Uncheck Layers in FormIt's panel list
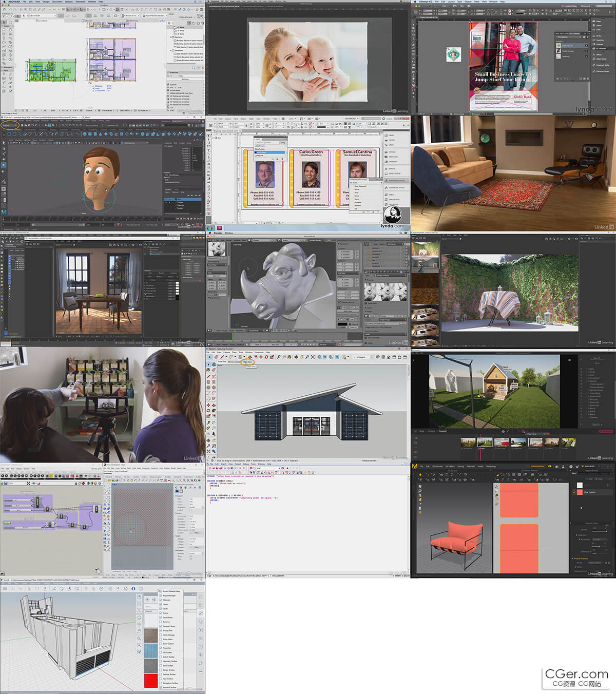 coord(161,604)
